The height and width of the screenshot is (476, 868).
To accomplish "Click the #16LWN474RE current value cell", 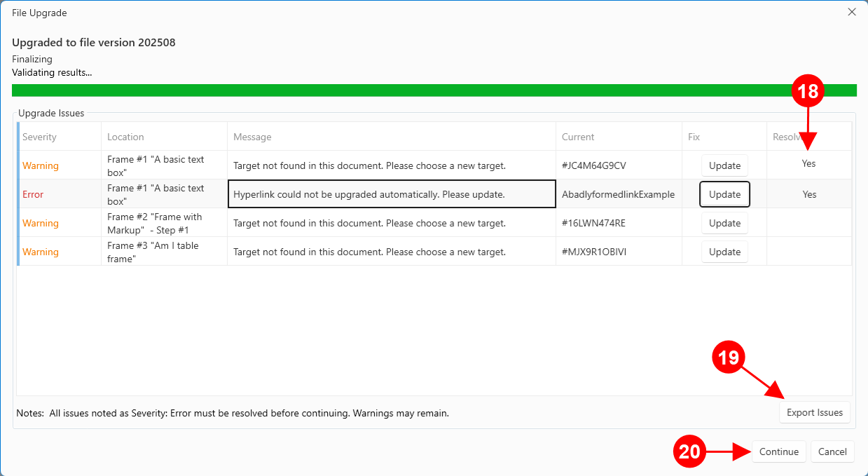I will click(594, 223).
